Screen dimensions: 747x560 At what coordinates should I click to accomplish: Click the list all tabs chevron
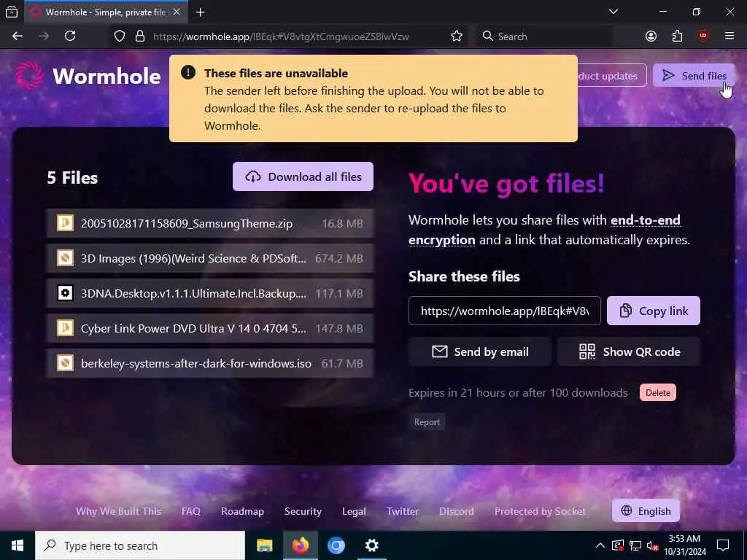coord(613,12)
